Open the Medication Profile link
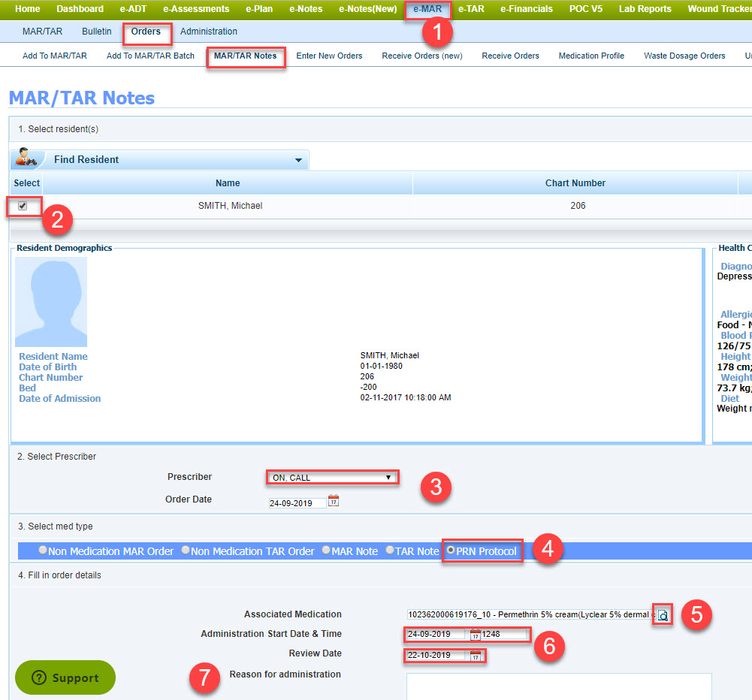The height and width of the screenshot is (700, 752). [591, 56]
